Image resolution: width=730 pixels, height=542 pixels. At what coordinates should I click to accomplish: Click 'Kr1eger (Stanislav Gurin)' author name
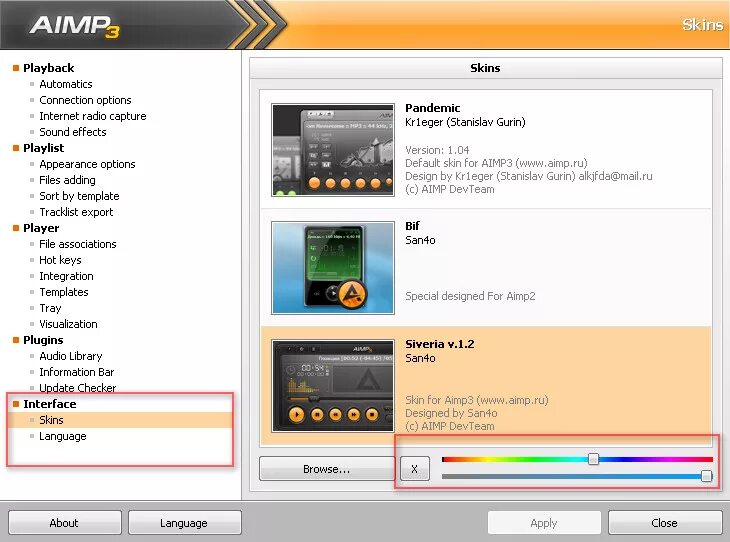tap(465, 122)
